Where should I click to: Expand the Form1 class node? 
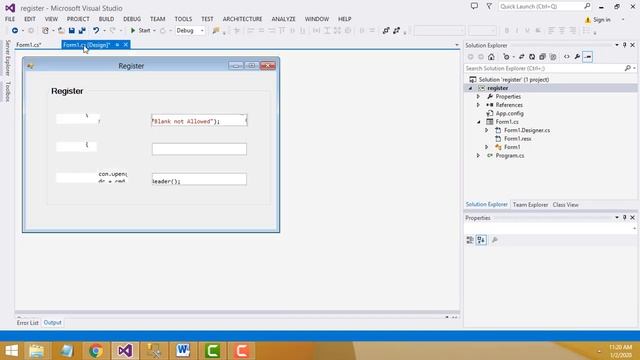487,147
